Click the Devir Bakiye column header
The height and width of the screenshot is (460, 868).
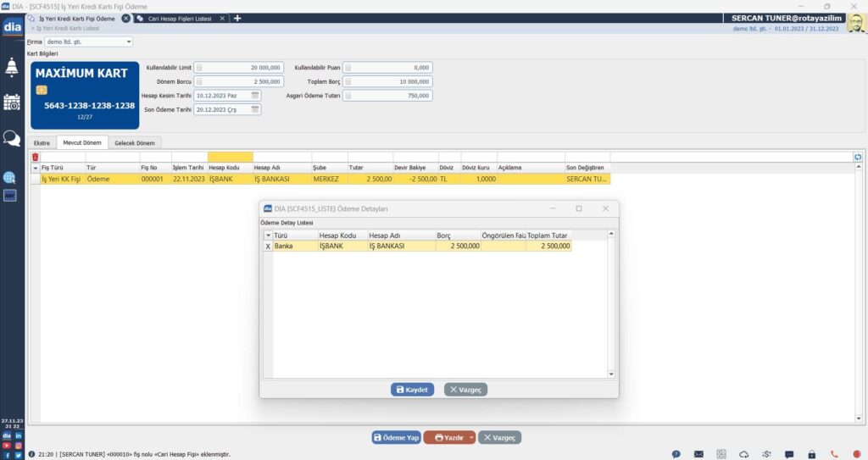415,168
